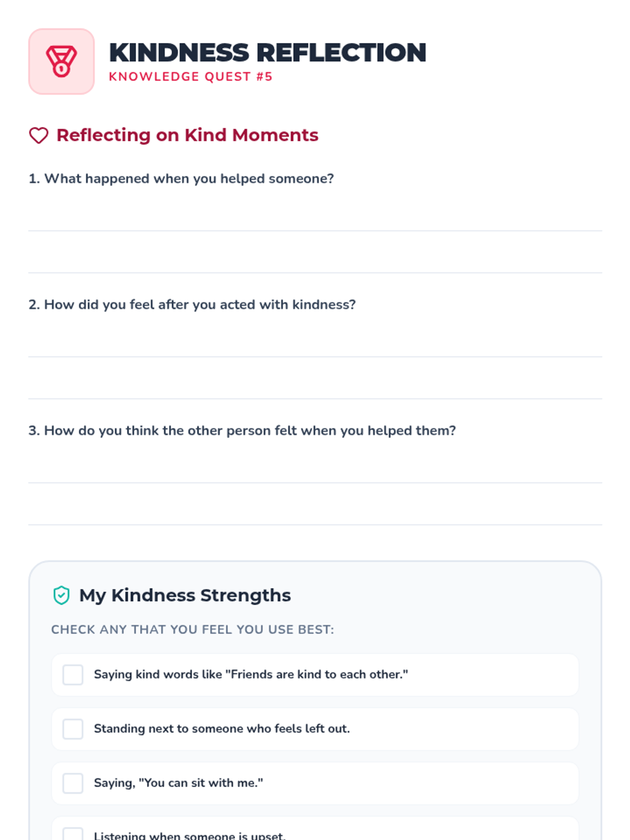The width and height of the screenshot is (630, 840).
Task: Tick "Standing next to someone" checkbox
Action: coord(73,729)
